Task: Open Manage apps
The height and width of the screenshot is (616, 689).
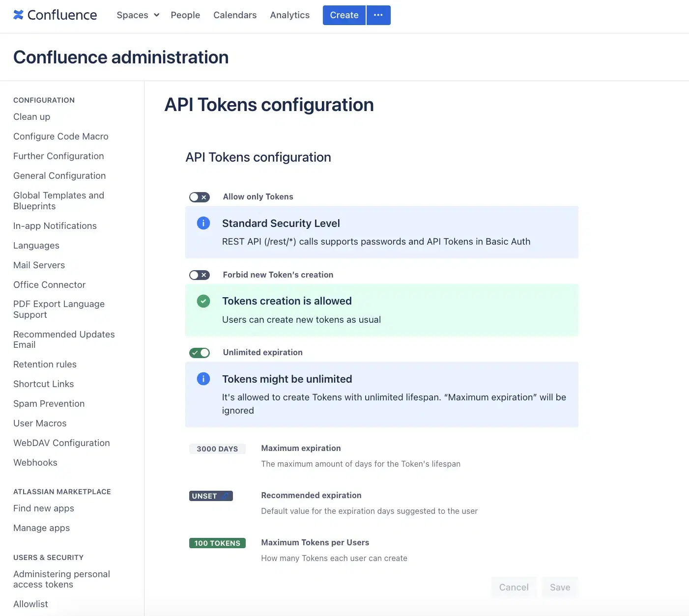Action: pyautogui.click(x=42, y=528)
